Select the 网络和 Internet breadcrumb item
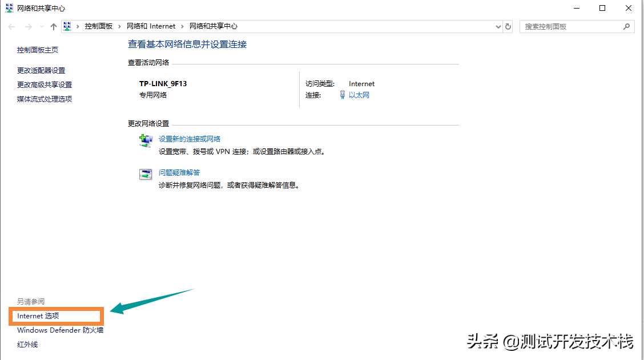The height and width of the screenshot is (360, 644). point(152,26)
